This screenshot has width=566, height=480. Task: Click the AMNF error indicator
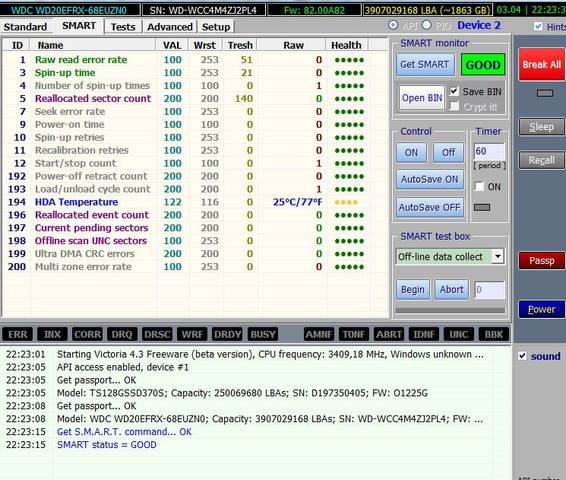[x=319, y=335]
